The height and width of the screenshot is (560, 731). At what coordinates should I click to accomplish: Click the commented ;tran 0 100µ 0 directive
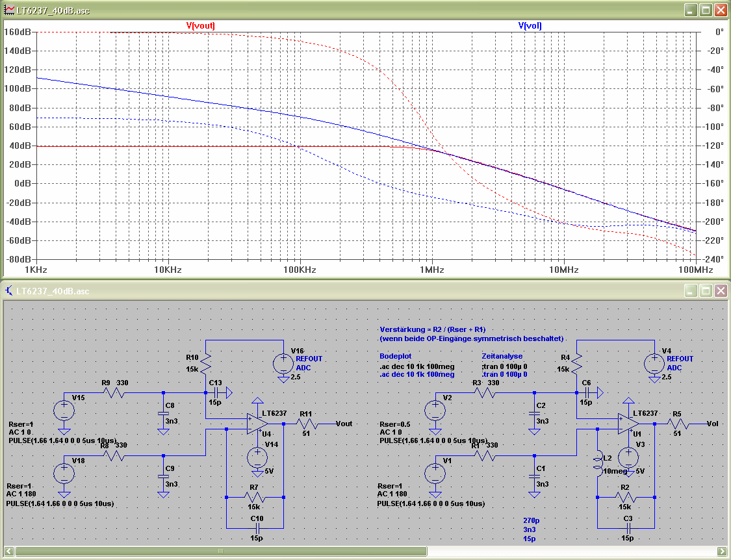504,366
